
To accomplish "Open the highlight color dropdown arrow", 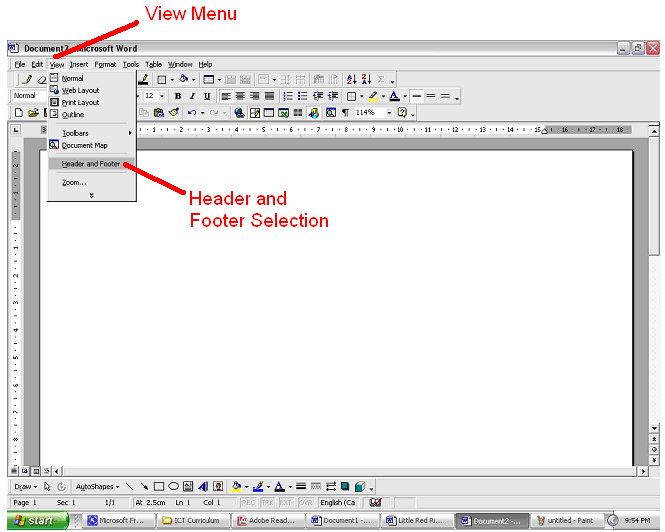I will pos(383,96).
